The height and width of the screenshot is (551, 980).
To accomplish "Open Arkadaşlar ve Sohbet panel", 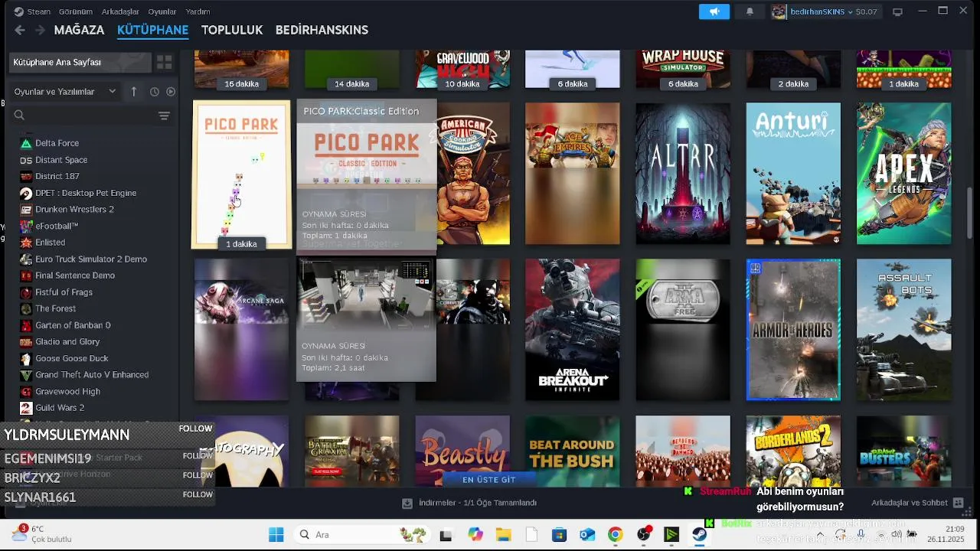I will 917,503.
